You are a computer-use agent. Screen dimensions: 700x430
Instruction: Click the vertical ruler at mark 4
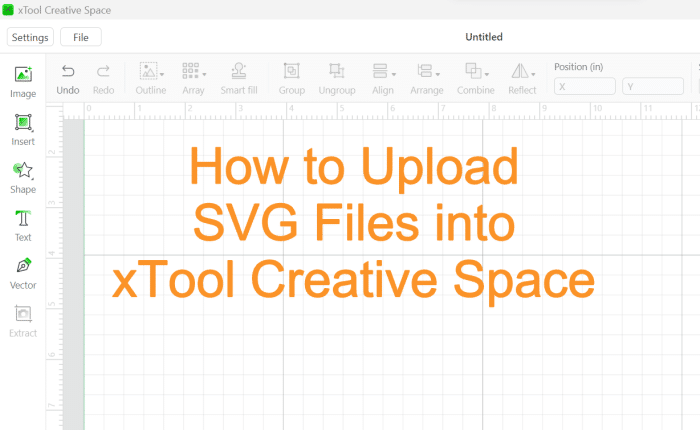click(52, 253)
